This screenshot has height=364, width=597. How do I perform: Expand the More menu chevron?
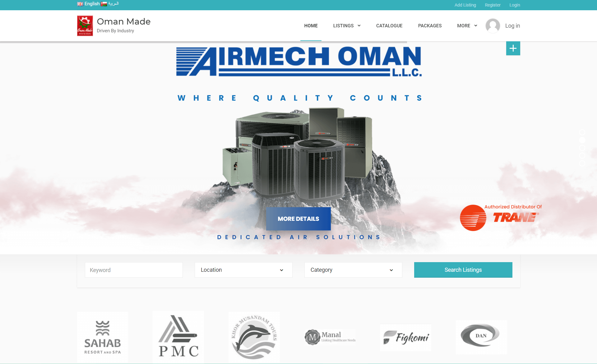pyautogui.click(x=476, y=26)
